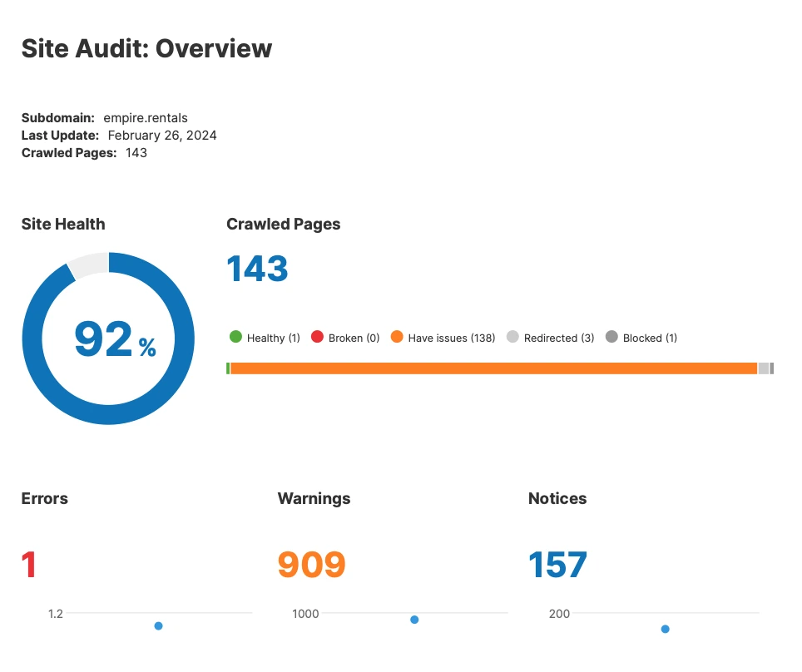This screenshot has width=802, height=672.
Task: Click the green segment of crawled pages bar
Action: [228, 368]
